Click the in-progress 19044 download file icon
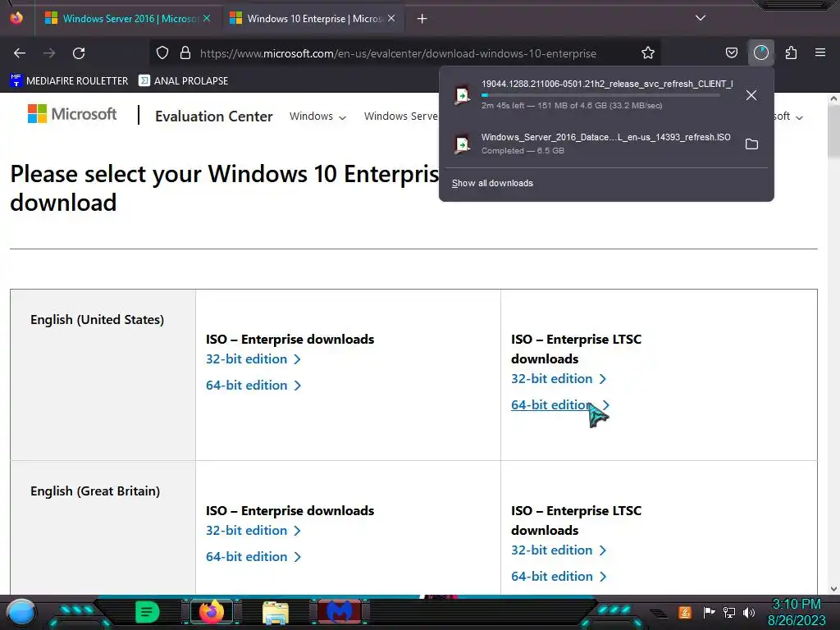Screen dimensions: 840x630 click(462, 95)
